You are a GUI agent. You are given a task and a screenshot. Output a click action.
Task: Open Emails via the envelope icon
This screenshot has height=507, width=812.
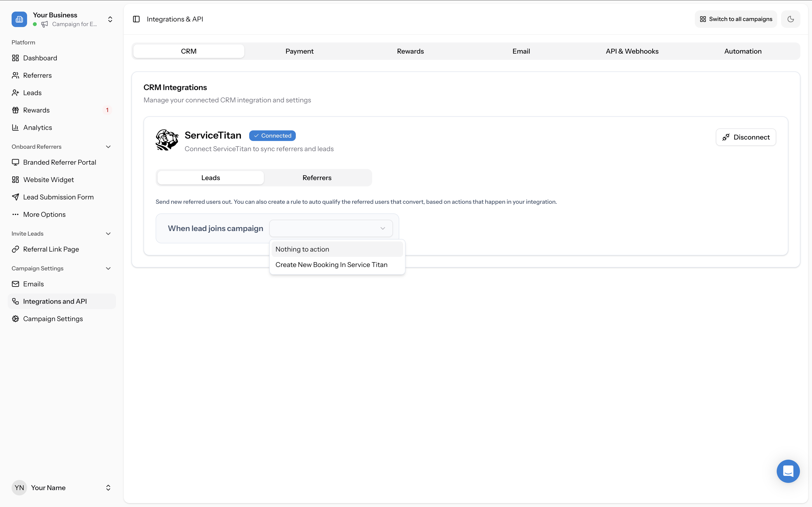click(x=15, y=284)
